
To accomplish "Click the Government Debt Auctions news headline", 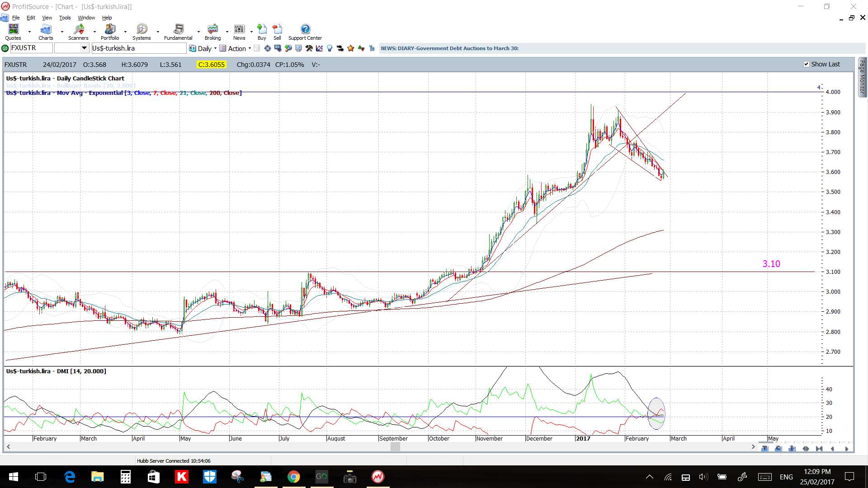I will (449, 48).
